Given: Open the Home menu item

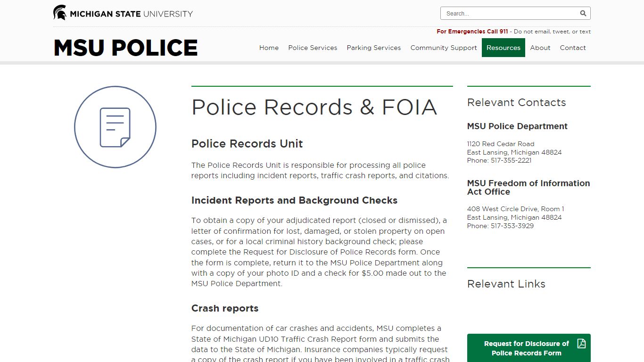Looking at the screenshot, I should [269, 48].
